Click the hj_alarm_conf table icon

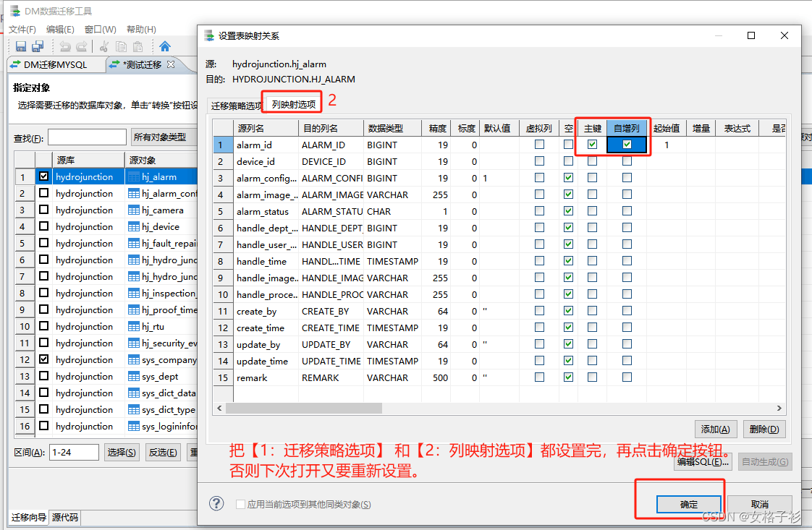pos(134,194)
